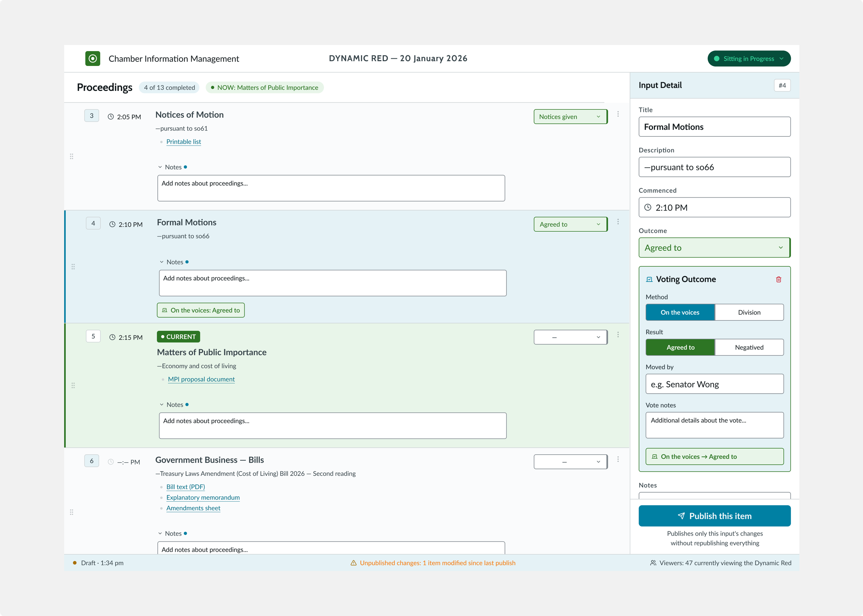Click notes box under Notices of Motion

coord(331,188)
